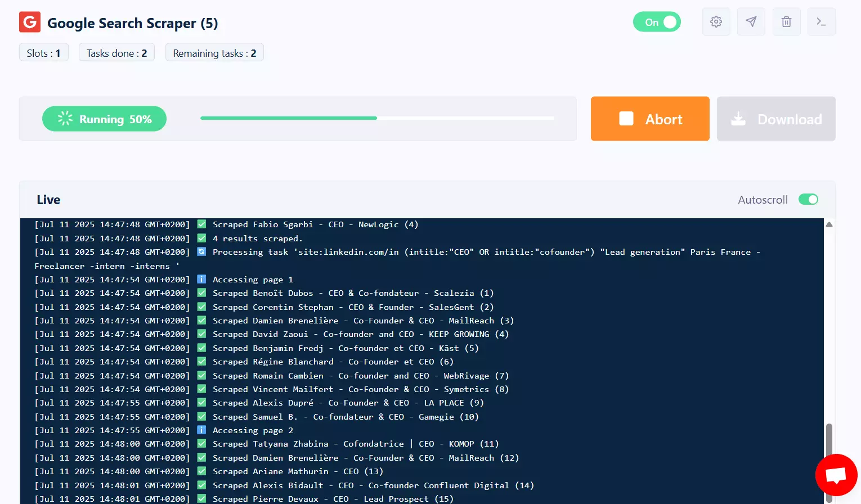Click the Running spinner indicator
861x504 pixels.
coord(66,119)
